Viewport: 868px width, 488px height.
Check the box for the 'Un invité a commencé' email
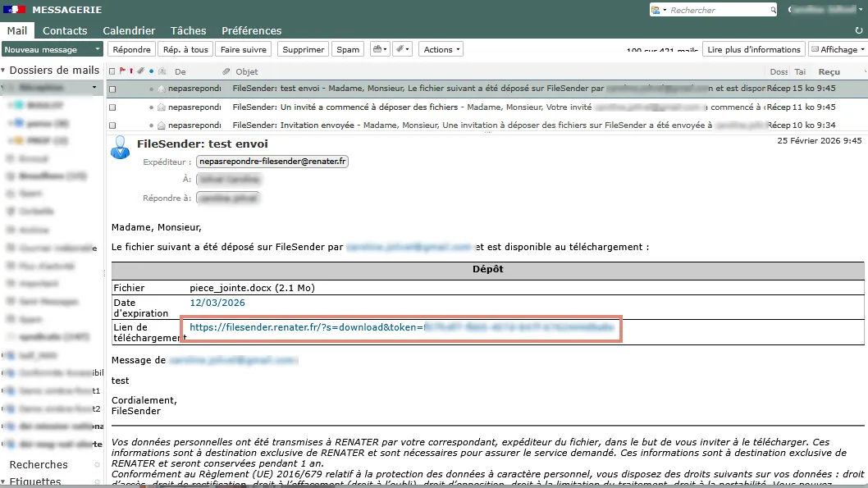(112, 107)
